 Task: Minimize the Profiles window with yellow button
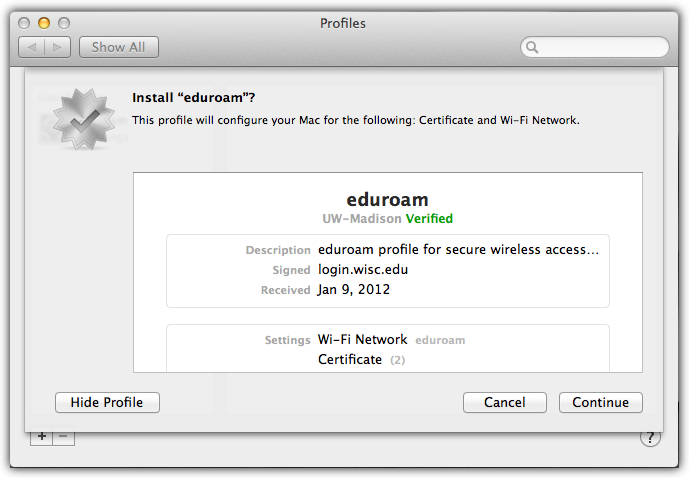[x=44, y=23]
